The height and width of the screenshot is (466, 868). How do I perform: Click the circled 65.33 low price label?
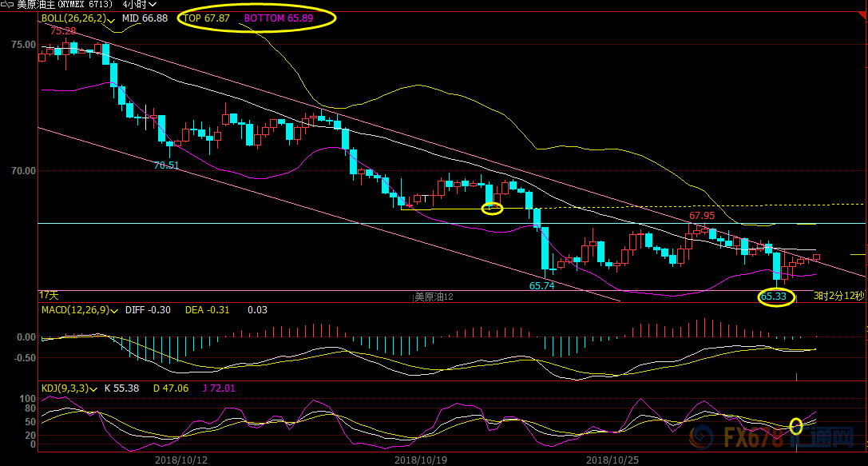775,297
